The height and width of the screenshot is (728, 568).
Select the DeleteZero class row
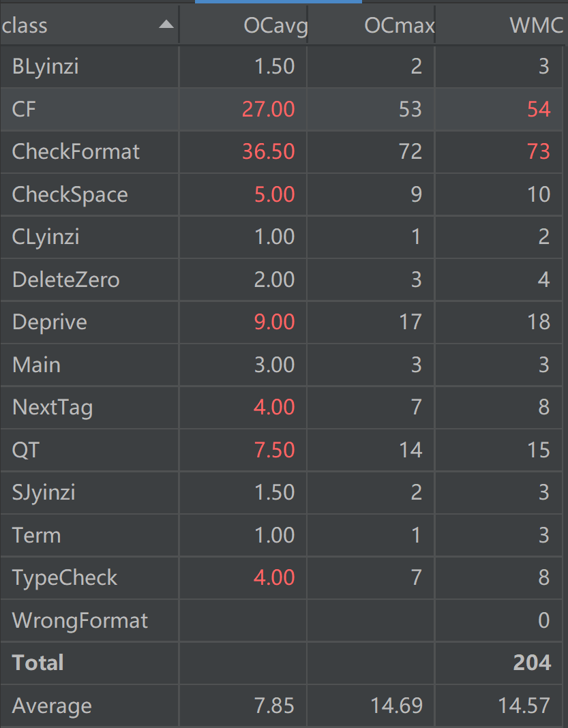click(65, 279)
